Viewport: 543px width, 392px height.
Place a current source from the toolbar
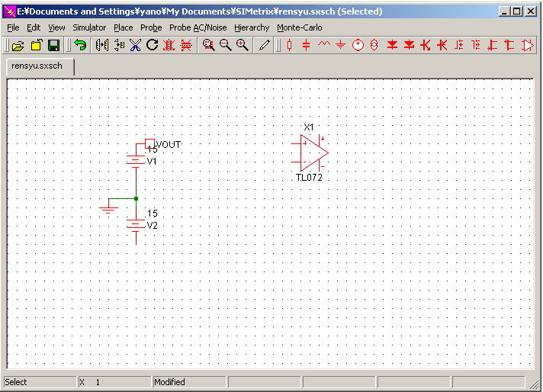tap(374, 45)
